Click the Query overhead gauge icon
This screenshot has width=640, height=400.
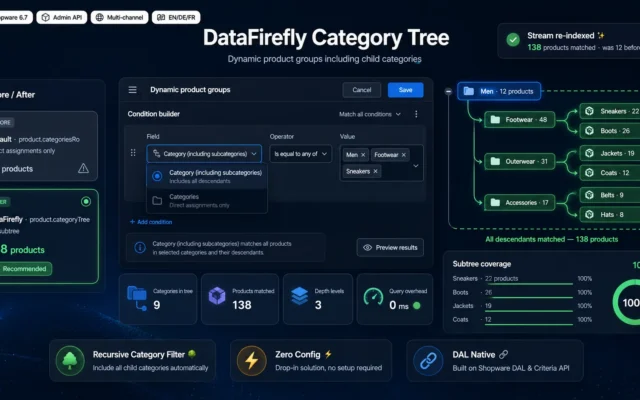coord(373,296)
